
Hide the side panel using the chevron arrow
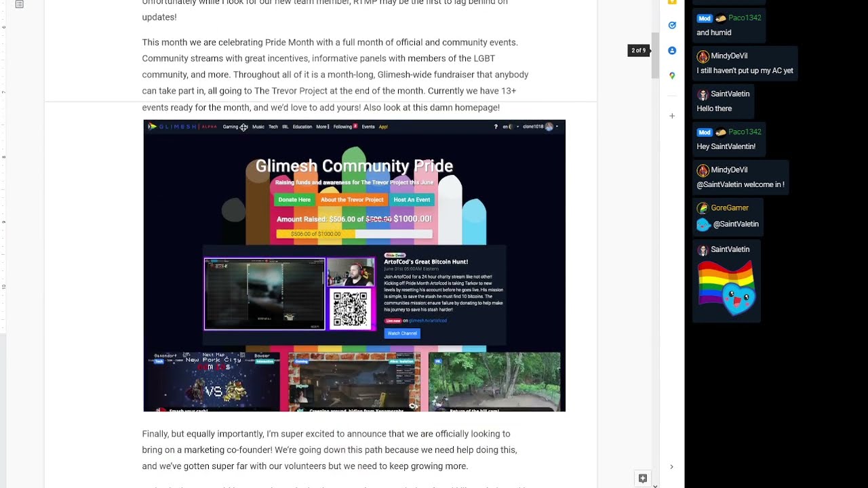671,466
